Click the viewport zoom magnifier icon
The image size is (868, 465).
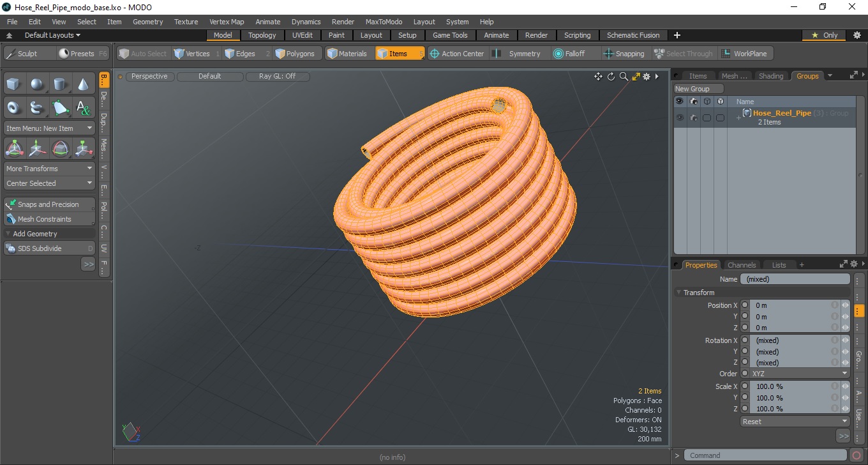coord(624,77)
